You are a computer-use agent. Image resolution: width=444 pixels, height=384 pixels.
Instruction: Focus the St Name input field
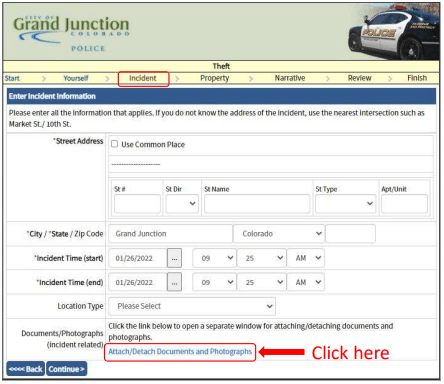click(x=257, y=204)
